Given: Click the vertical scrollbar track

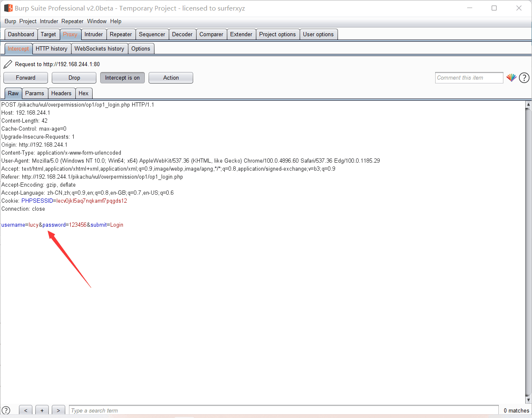Looking at the screenshot, I should [528, 252].
